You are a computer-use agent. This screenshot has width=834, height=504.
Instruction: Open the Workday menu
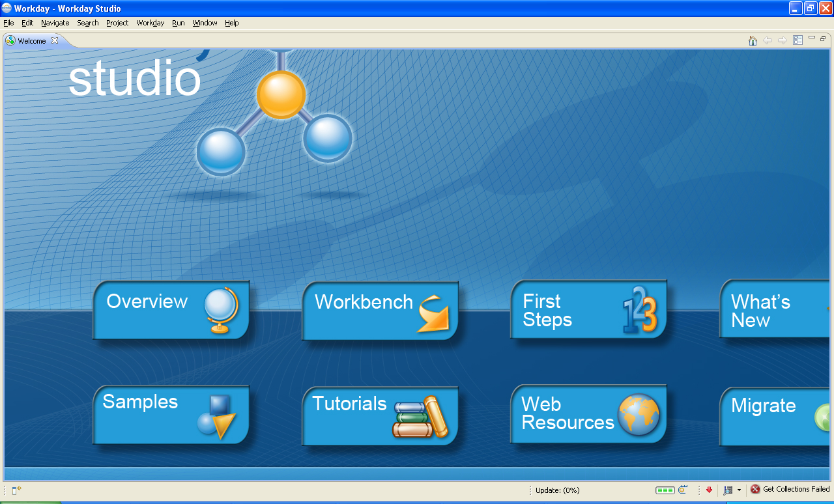(150, 23)
